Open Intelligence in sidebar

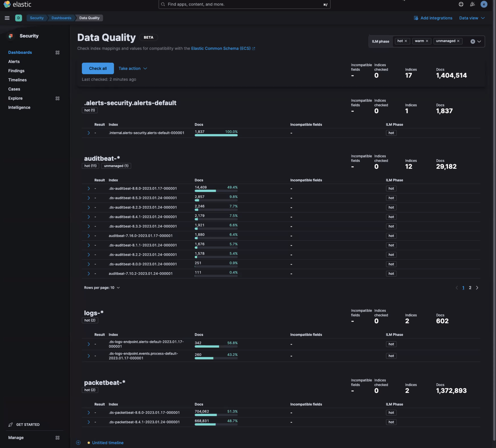19,107
